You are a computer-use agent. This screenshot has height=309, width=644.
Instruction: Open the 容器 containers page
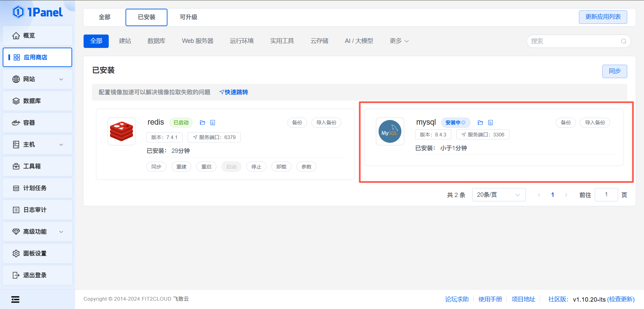pyautogui.click(x=37, y=123)
